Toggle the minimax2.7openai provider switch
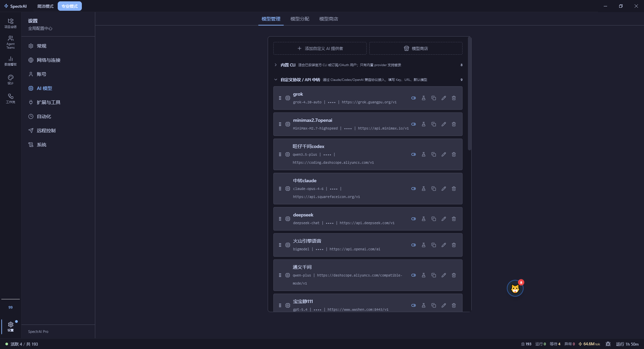The height and width of the screenshot is (349, 644). [x=414, y=124]
